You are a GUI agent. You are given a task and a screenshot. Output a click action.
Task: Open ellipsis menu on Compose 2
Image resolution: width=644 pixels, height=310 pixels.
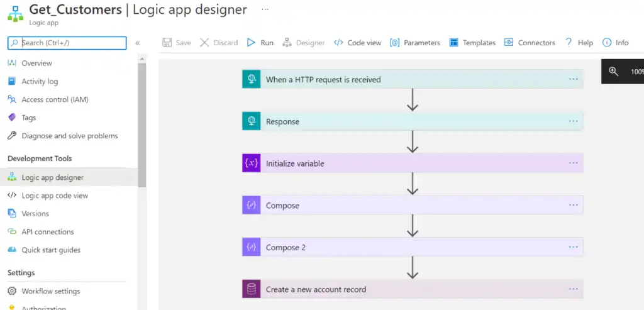[574, 246]
